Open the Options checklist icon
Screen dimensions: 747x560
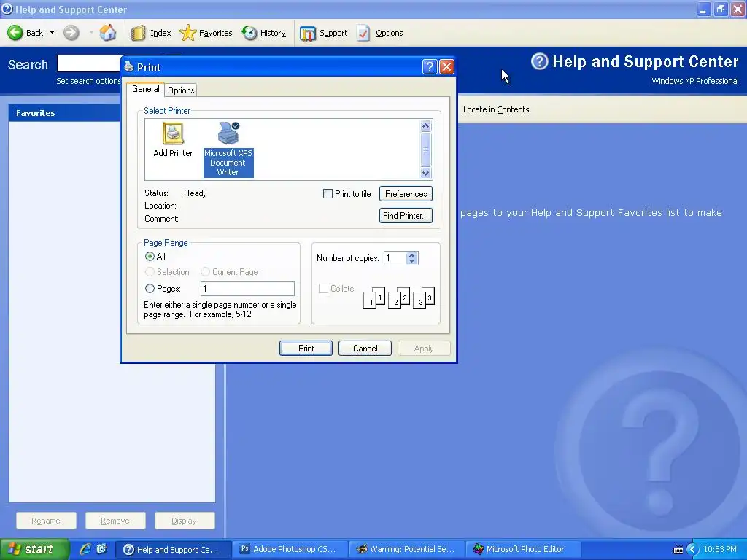[363, 33]
